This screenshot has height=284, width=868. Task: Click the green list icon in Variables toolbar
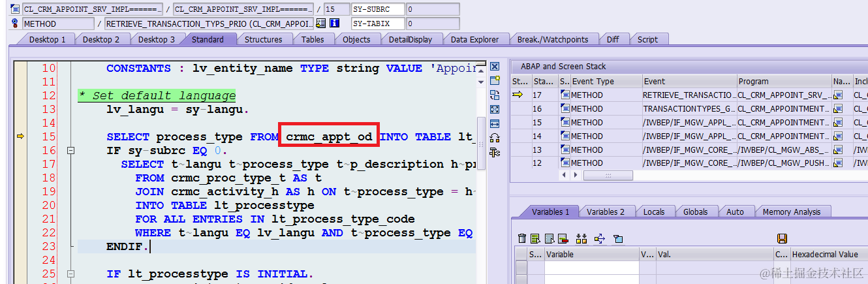click(535, 238)
